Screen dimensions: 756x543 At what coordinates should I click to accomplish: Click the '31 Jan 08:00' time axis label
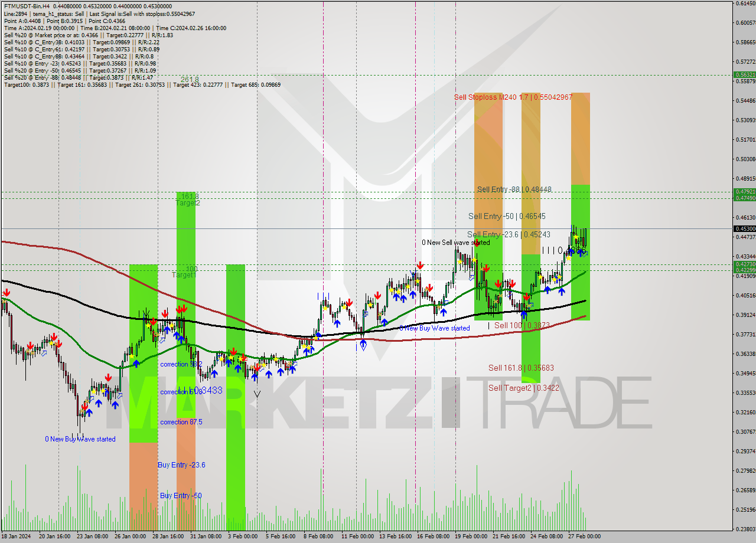point(206,537)
